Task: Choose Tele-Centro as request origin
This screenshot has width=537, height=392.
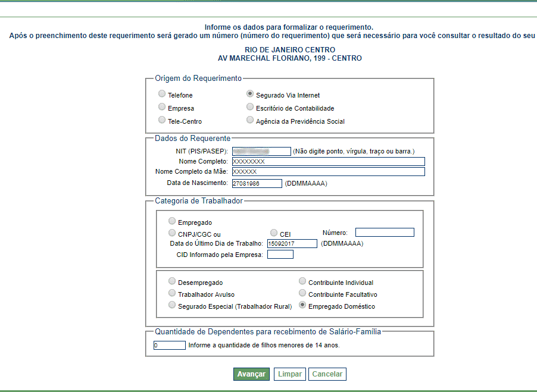Action: (162, 120)
